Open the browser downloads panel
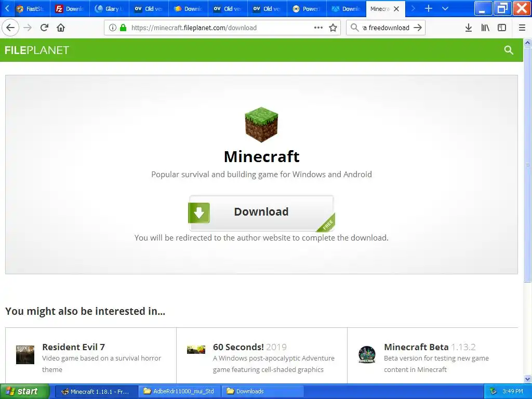This screenshot has height=399, width=532. (469, 28)
